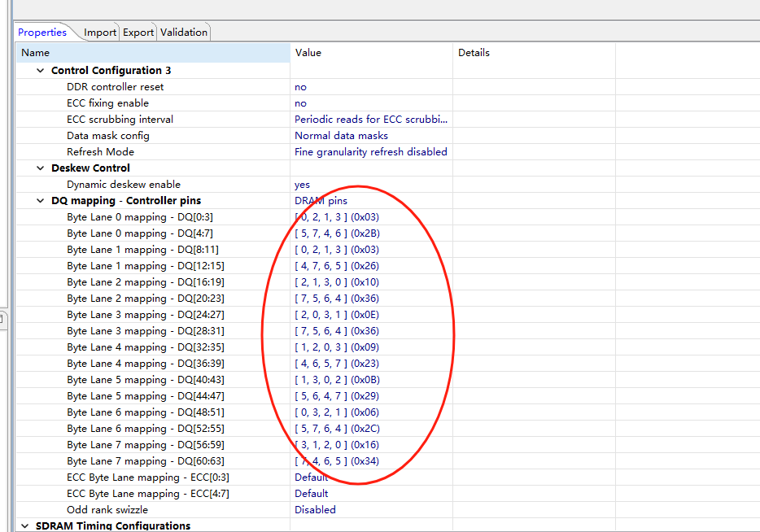Open the Odd rank swizzle 'Disabled' value
Screen dimensions: 760x532
point(315,510)
